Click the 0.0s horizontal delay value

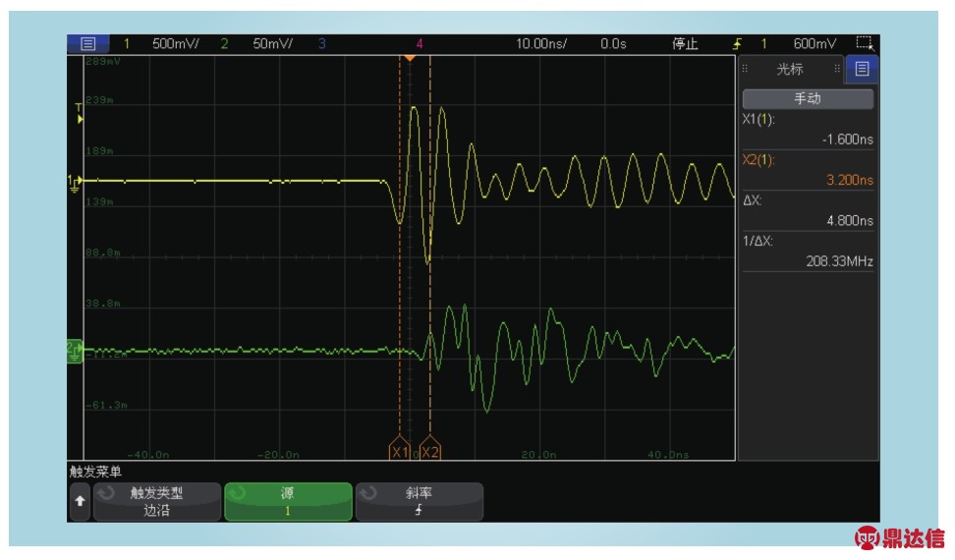point(613,44)
